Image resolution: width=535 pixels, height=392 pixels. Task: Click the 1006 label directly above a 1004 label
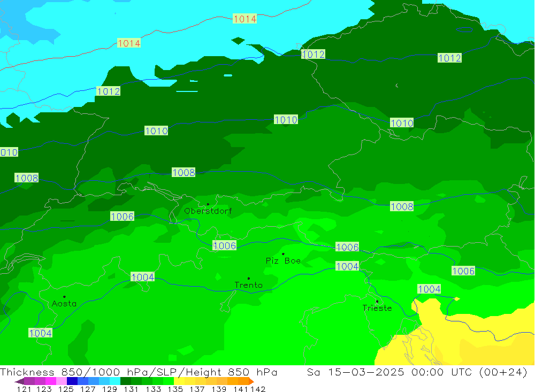click(x=347, y=247)
